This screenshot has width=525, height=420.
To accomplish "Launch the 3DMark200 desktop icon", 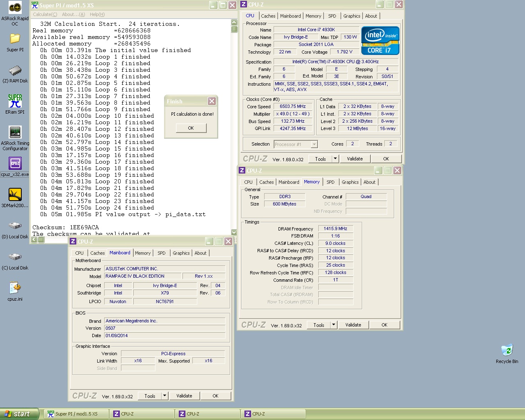I will click(x=15, y=194).
